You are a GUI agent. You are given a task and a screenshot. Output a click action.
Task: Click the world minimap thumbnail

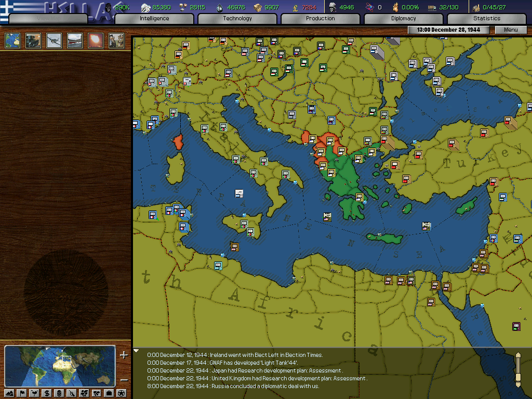coord(60,366)
